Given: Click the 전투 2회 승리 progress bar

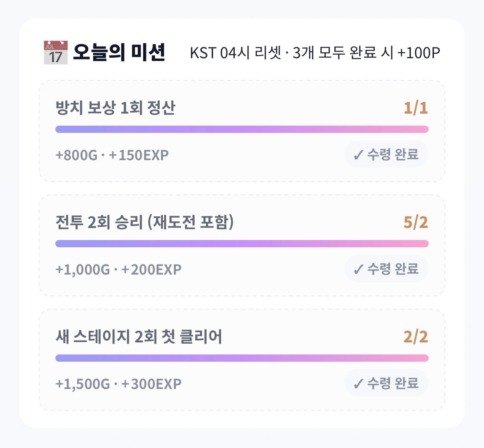Looking at the screenshot, I should pyautogui.click(x=242, y=244).
